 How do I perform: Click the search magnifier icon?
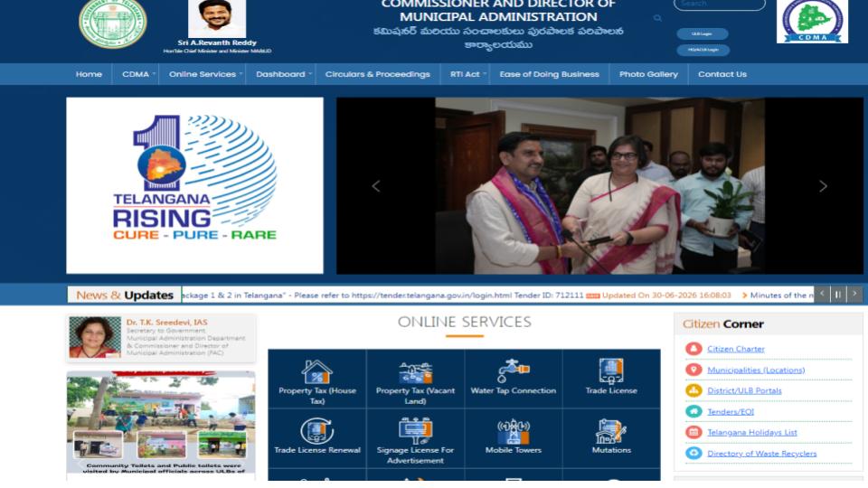(657, 18)
